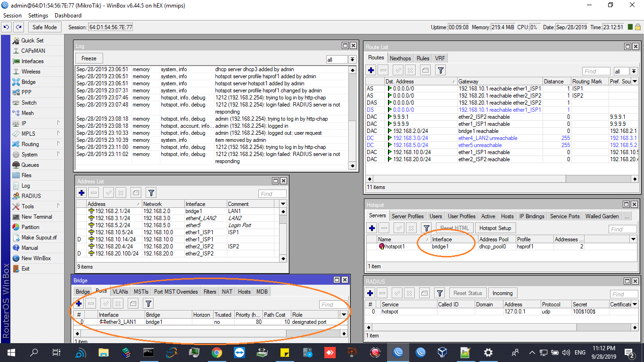The height and width of the screenshot is (362, 644).
Task: Click the green lock indicator near the clock
Action: click(630, 27)
